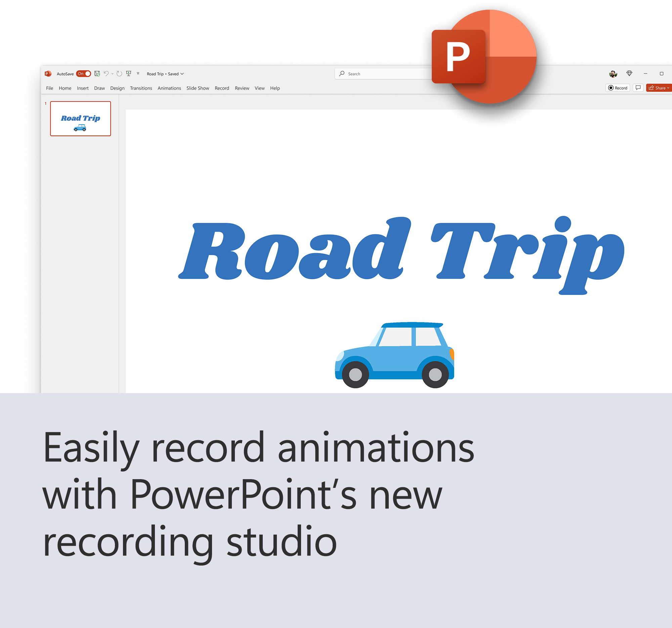Open the Draw tab in ribbon

pos(98,88)
